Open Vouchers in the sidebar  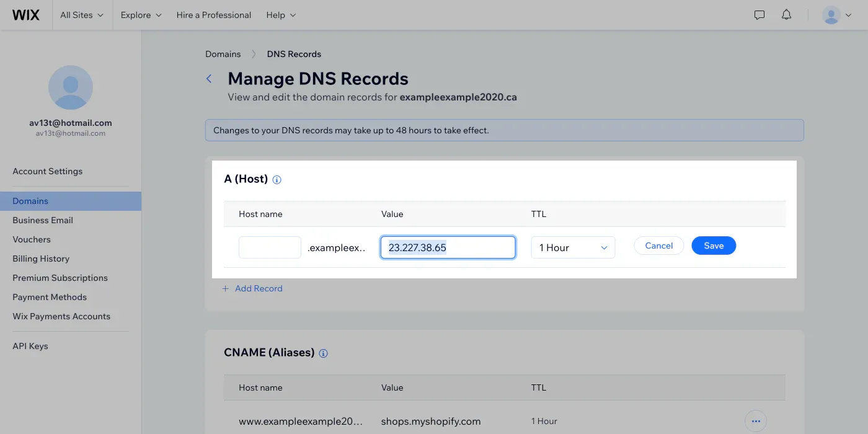(x=32, y=239)
